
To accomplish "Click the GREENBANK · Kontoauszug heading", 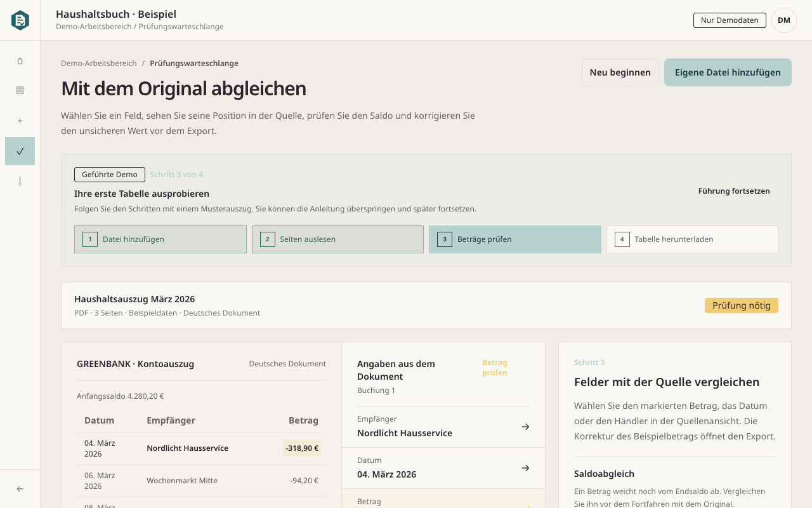I will (136, 364).
